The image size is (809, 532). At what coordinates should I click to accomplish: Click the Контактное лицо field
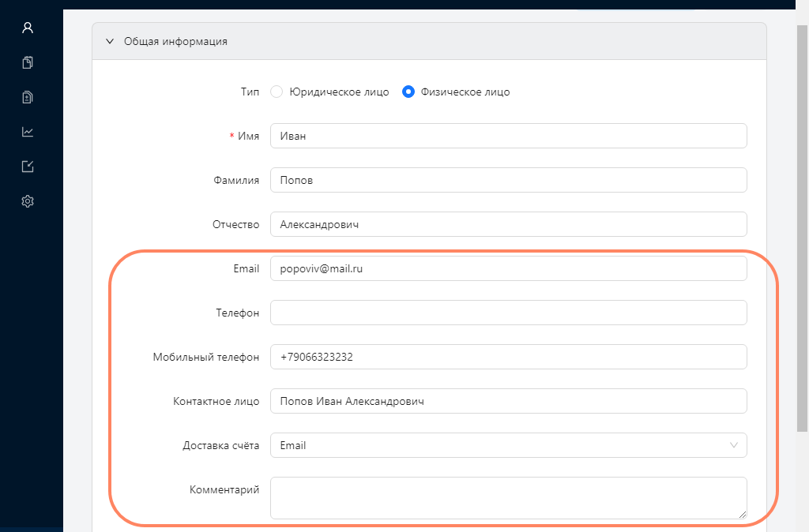(x=509, y=401)
